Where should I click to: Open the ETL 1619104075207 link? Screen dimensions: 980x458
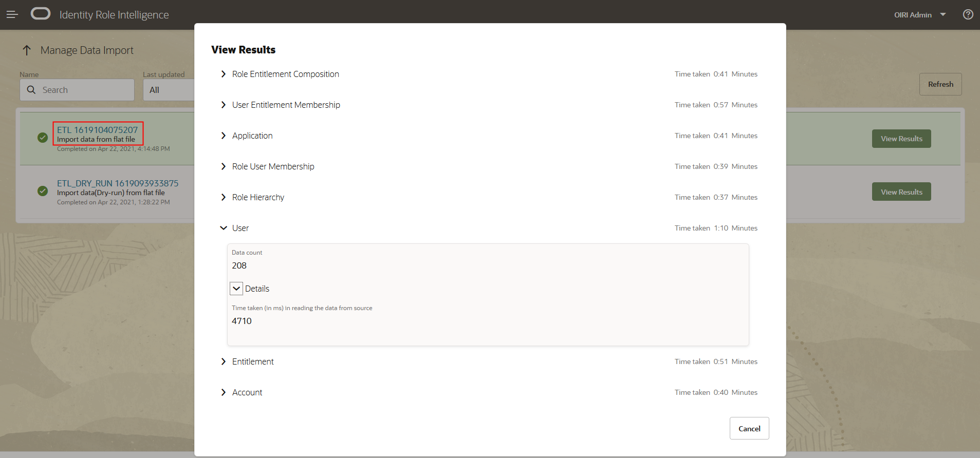coord(98,130)
